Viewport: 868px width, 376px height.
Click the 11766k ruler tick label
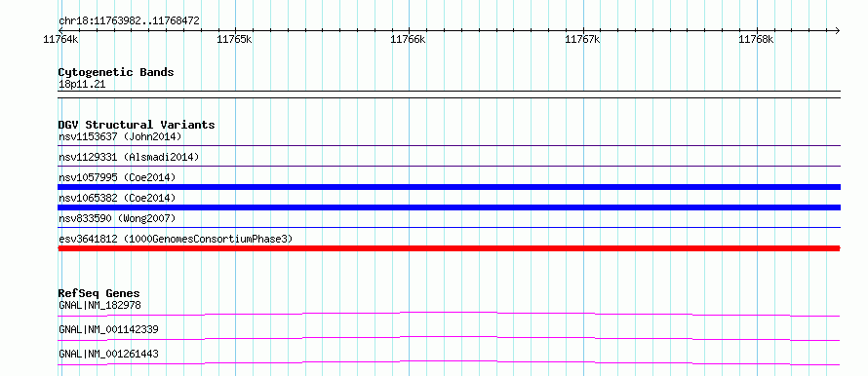409,39
